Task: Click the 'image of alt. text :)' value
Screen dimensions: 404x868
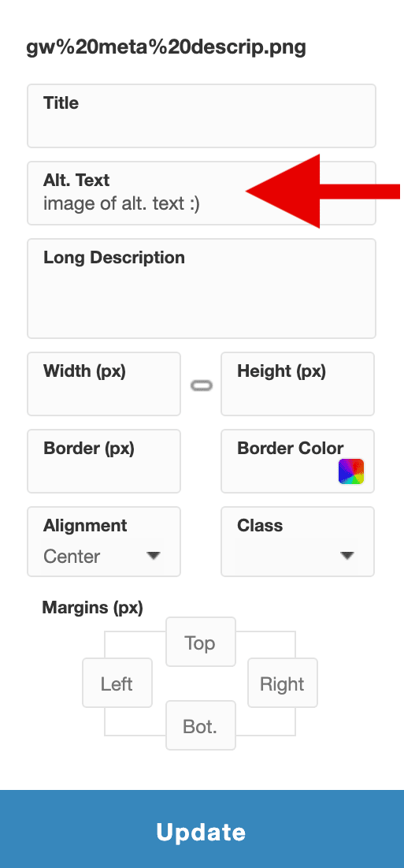Action: [x=121, y=203]
